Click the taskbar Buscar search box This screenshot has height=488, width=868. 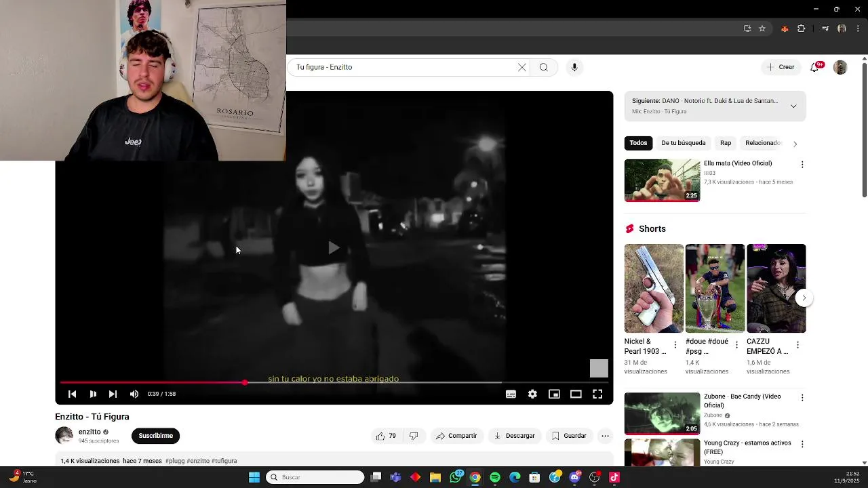tap(315, 477)
